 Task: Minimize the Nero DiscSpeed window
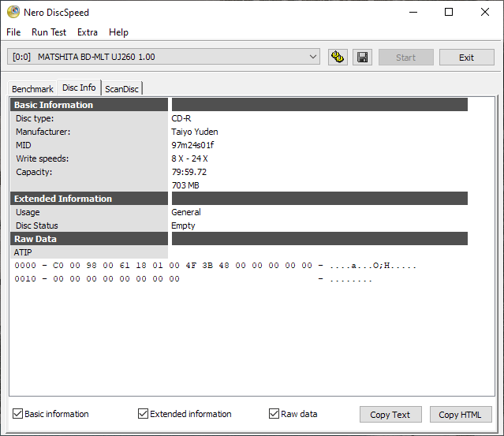click(x=413, y=12)
